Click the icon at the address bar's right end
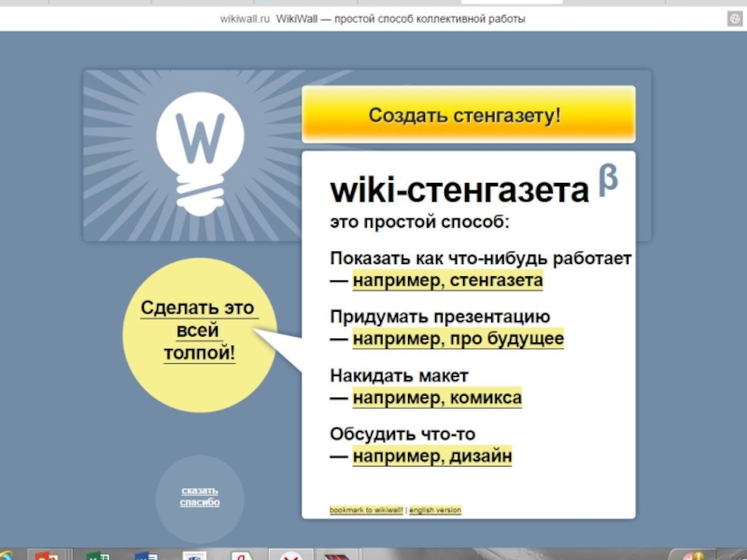Viewport: 747px width, 560px height. coord(735,19)
